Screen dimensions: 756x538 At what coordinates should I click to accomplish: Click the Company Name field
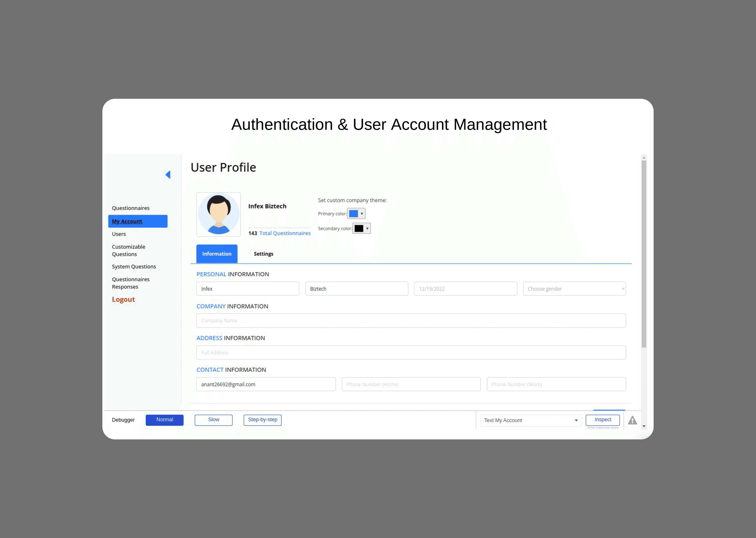(411, 320)
